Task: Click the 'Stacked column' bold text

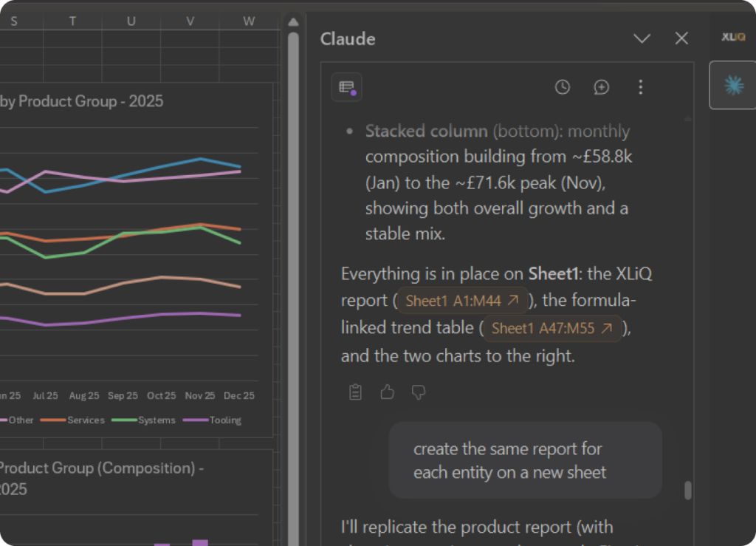Action: click(427, 132)
